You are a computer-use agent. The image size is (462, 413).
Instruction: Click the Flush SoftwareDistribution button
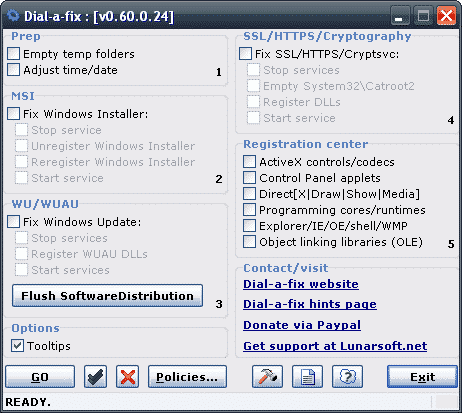107,296
